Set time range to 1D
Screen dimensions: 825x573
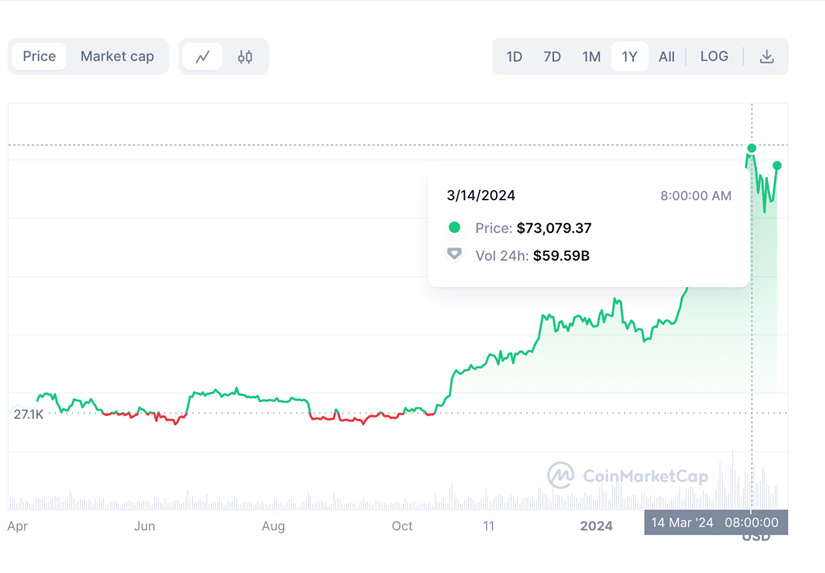coord(514,57)
